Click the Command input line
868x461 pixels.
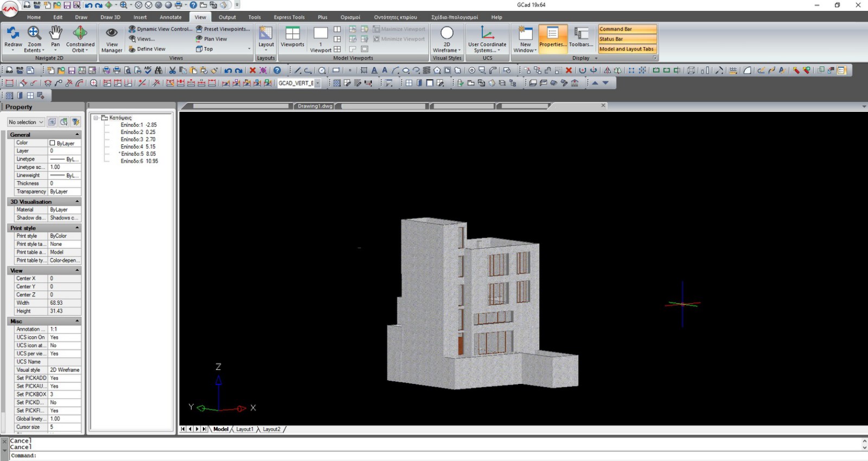coord(434,456)
